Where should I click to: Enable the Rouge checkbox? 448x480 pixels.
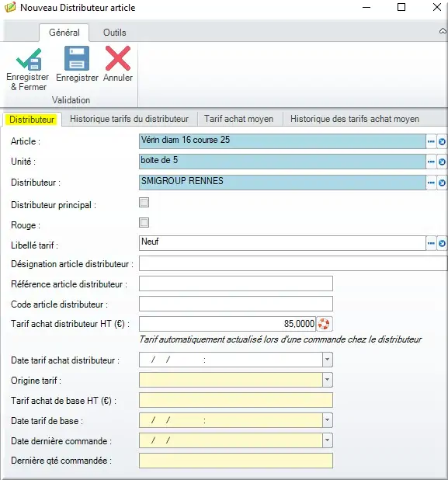[x=144, y=223]
